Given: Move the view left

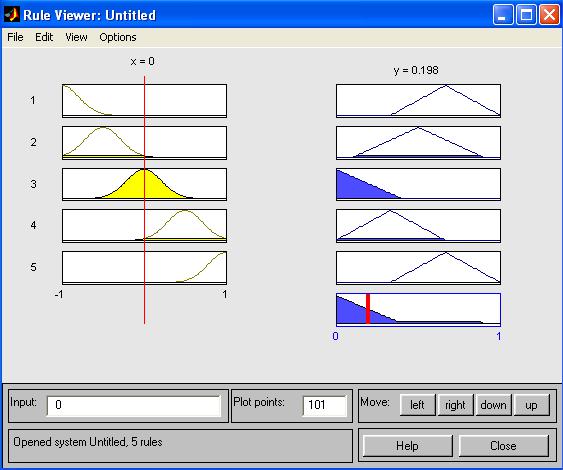Looking at the screenshot, I should tap(417, 405).
